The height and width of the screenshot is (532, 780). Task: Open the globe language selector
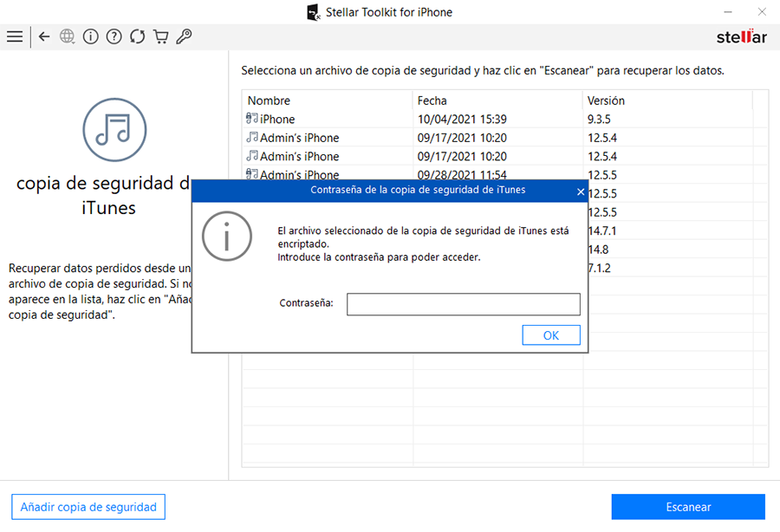[68, 36]
